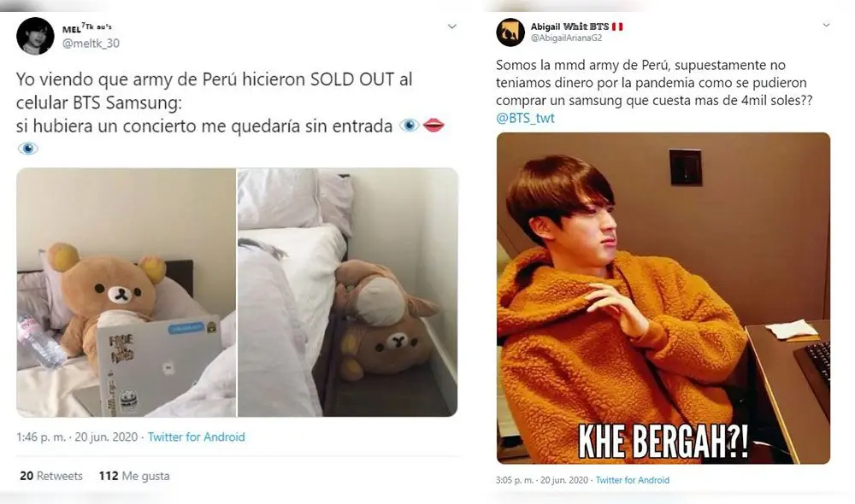Click Twitter for Android under MEL's tweet
This screenshot has width=855, height=504.
pyautogui.click(x=197, y=437)
